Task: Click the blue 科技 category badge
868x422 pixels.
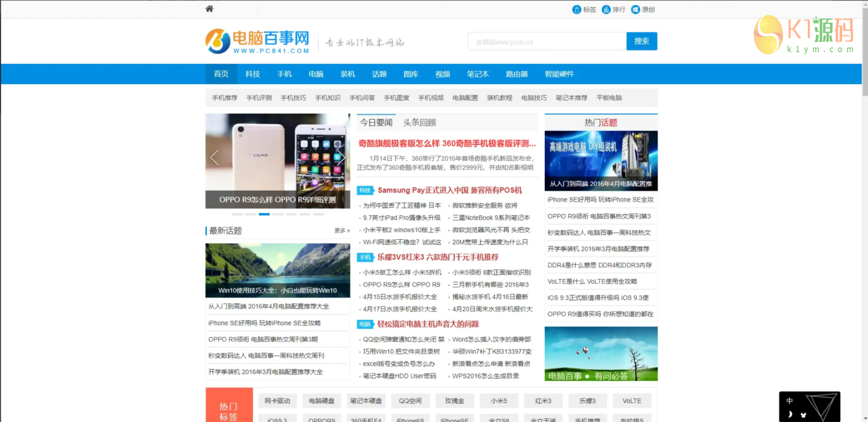Action: [365, 190]
